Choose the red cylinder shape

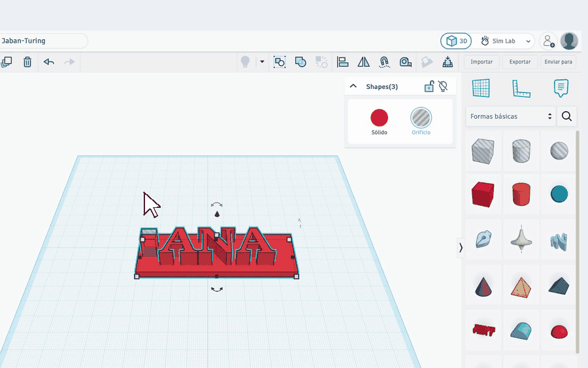(x=521, y=194)
